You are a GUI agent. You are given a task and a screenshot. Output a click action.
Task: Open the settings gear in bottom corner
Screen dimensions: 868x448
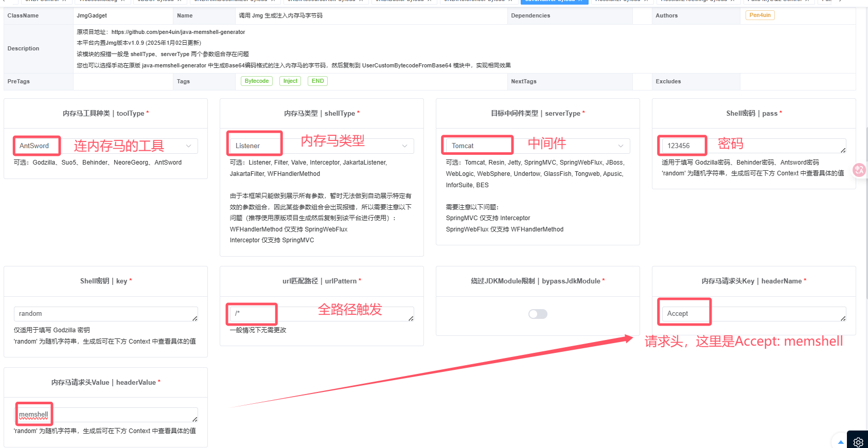point(858,442)
